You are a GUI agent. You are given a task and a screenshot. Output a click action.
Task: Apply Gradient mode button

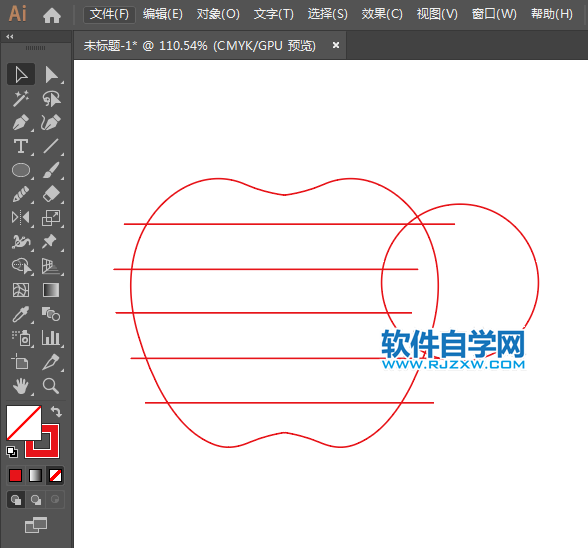[35, 476]
